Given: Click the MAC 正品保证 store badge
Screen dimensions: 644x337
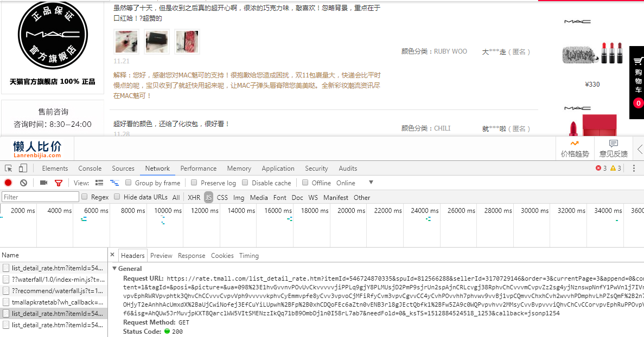Looking at the screenshot, I should (53, 35).
